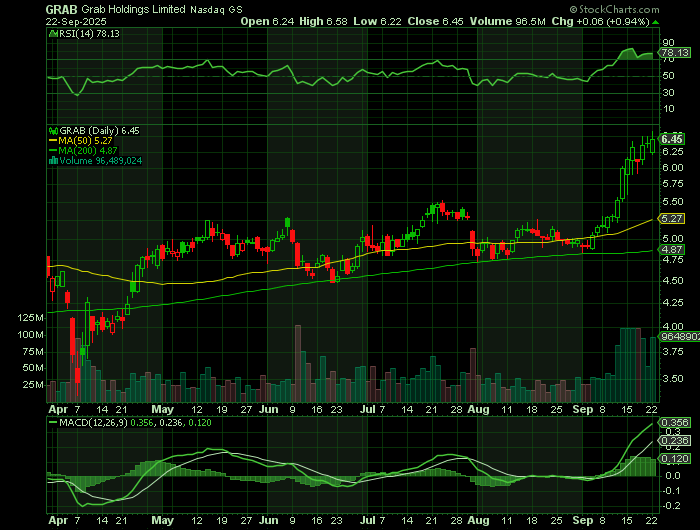Click the Volume 96,489,024 legend text
The width and height of the screenshot is (700, 530).
100,160
